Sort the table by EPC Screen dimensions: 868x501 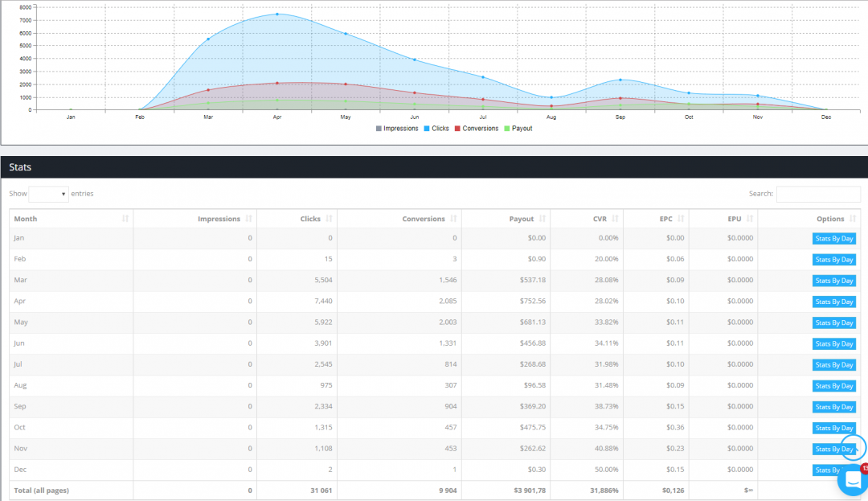(681, 219)
